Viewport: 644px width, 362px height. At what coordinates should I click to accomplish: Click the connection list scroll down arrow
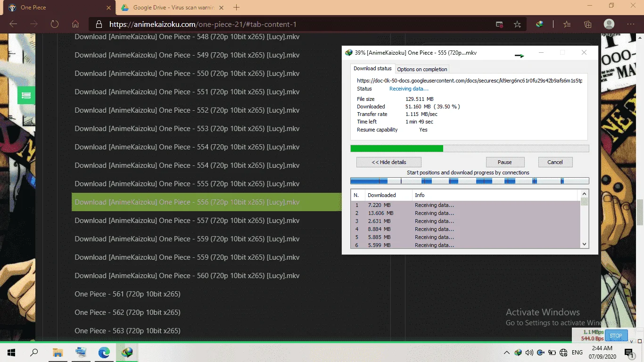[585, 244]
